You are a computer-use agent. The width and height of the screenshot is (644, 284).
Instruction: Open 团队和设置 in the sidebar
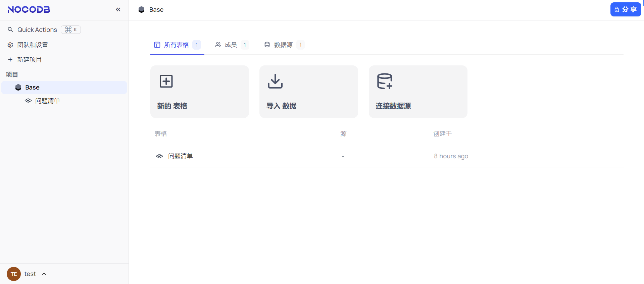click(33, 45)
